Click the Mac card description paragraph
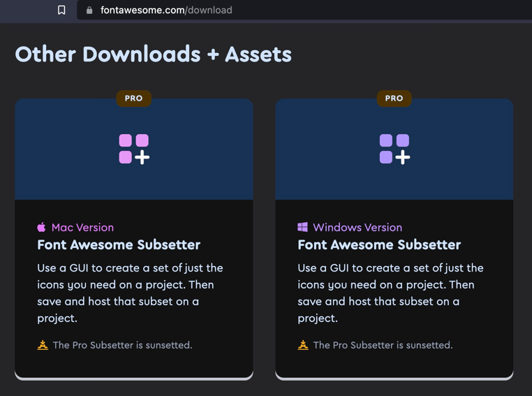Screen dimensions: 532x396 tap(130, 293)
